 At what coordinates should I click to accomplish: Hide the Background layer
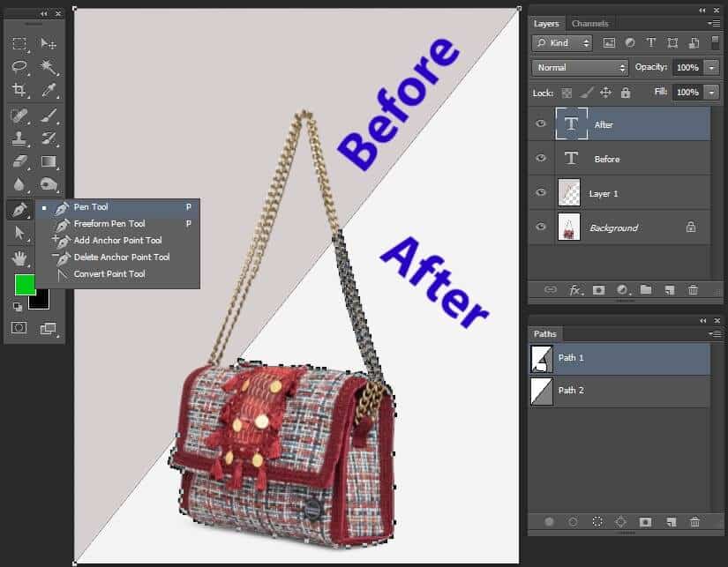pos(541,226)
